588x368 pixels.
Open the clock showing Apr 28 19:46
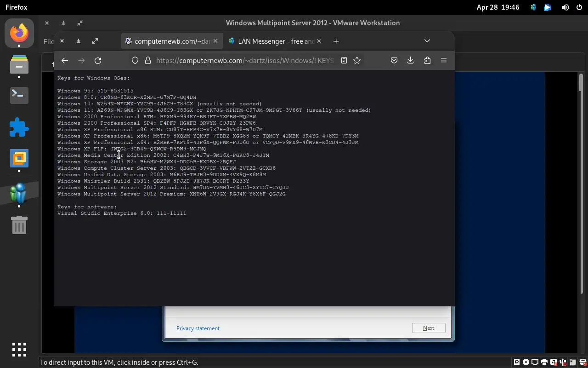pyautogui.click(x=498, y=7)
